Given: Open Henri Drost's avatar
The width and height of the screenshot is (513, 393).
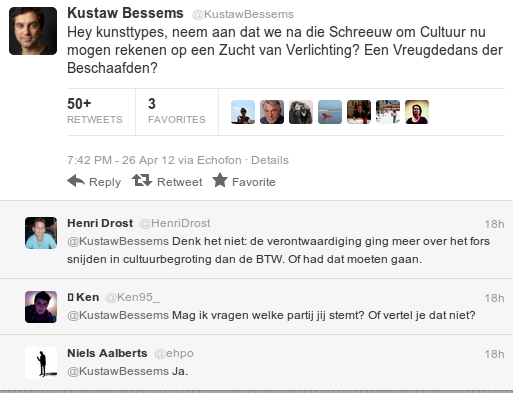Looking at the screenshot, I should 41,233.
